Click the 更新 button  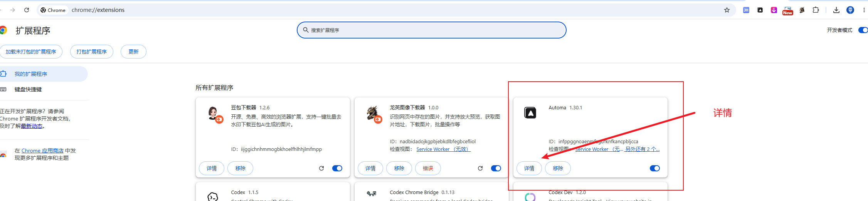133,52
